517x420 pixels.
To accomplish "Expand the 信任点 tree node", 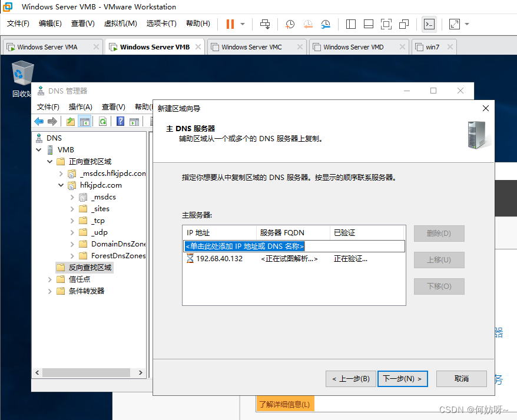I will 50,279.
